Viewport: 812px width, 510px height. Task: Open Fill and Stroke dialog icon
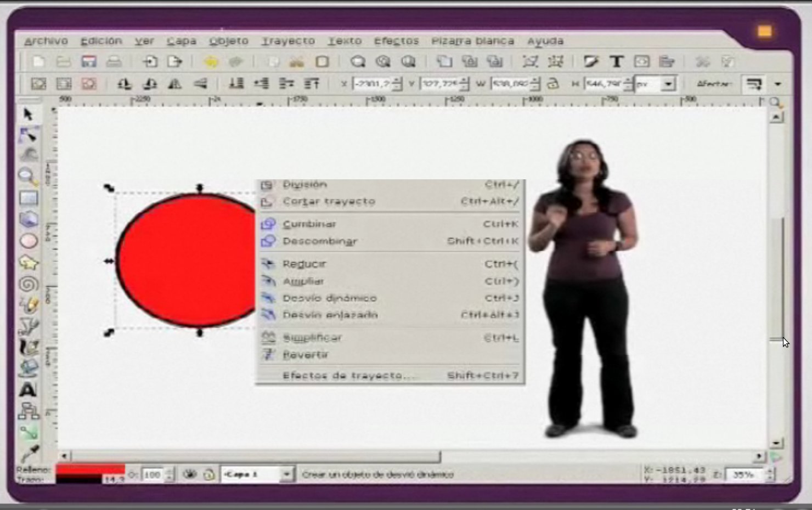click(x=591, y=61)
